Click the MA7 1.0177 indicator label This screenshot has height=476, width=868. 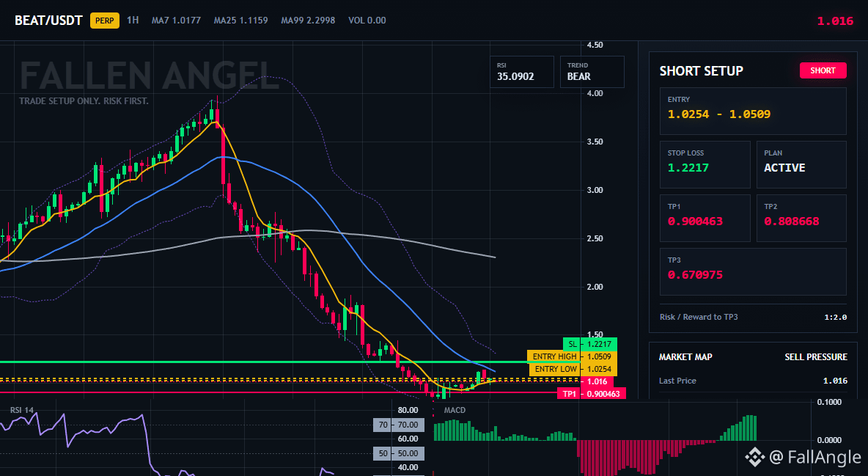(x=176, y=21)
